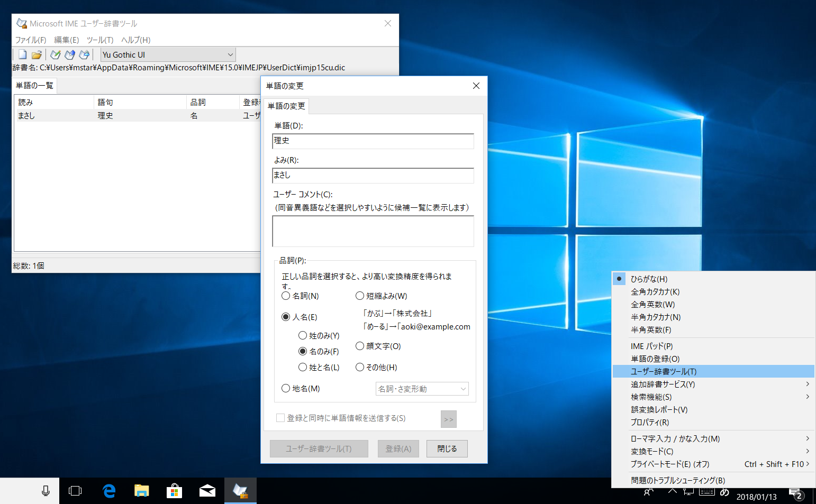Click the IME input mode icon in the tray
Screen dimensions: 816x504
click(724, 492)
